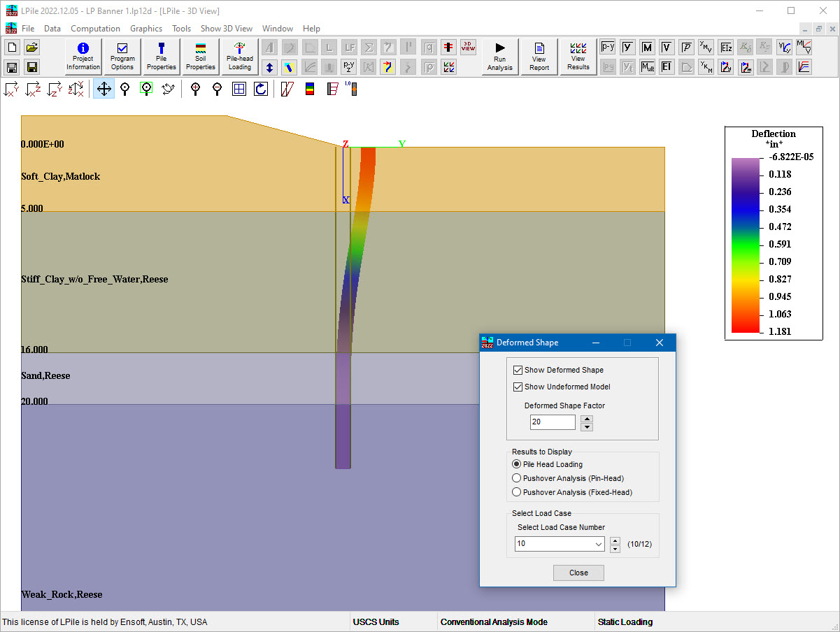Viewport: 840px width, 632px height.
Task: Increase Deformed Shape Factor with up arrow
Action: [x=587, y=419]
